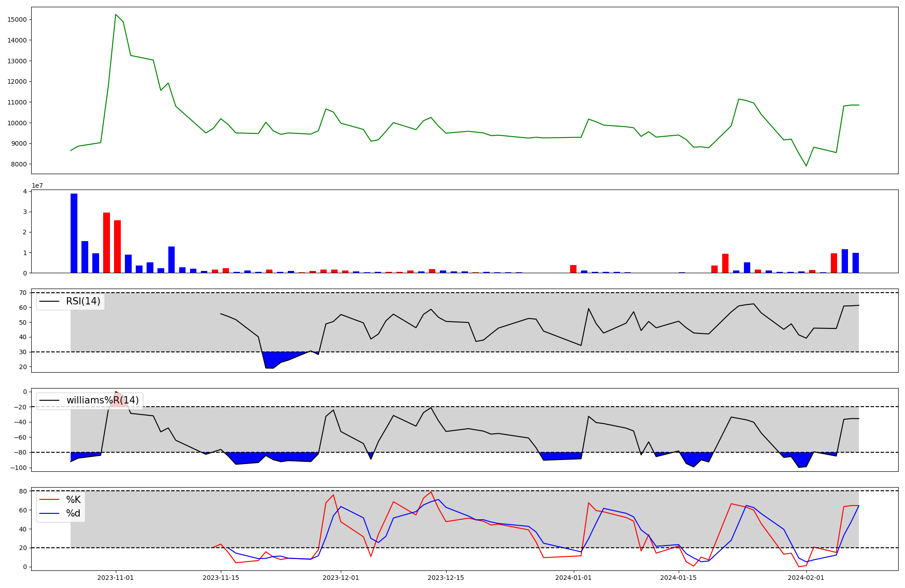Click the 2023-12-15 date axis label
The height and width of the screenshot is (588, 905).
(x=446, y=578)
